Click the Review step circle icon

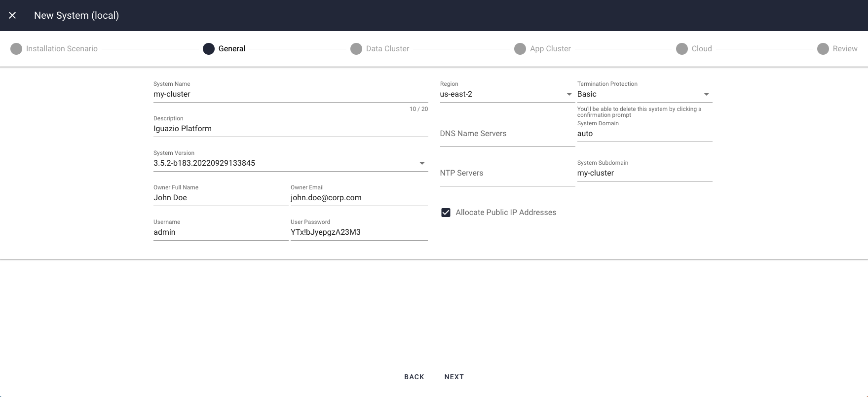(x=823, y=49)
